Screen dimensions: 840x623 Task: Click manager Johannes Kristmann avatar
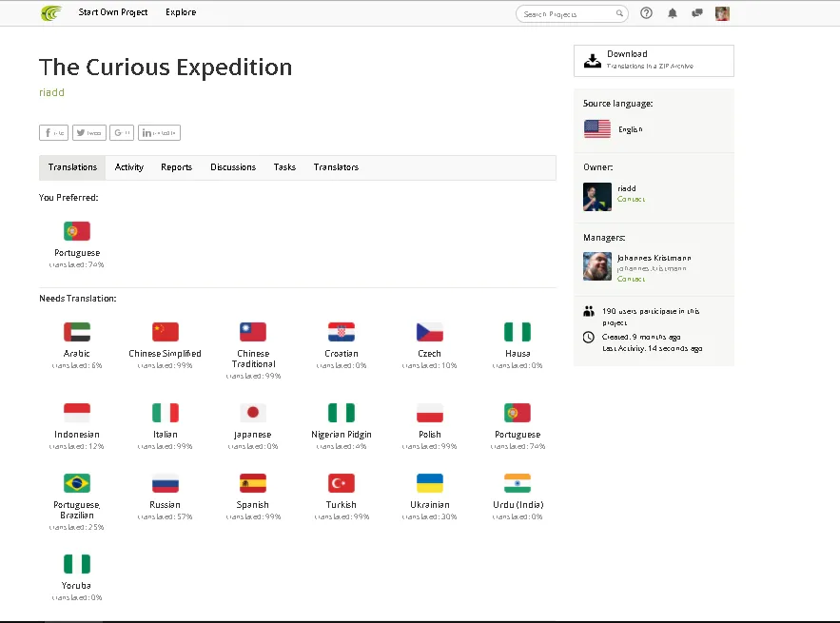tap(597, 266)
